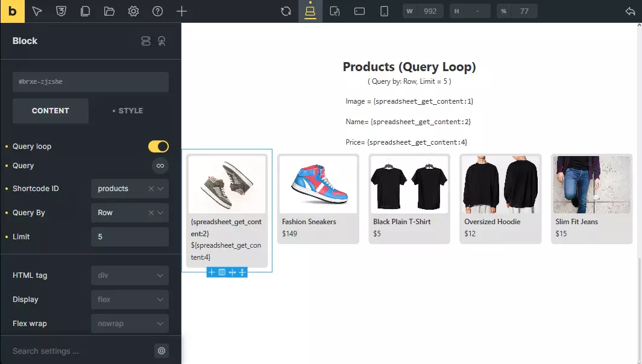Viewport: 642px width, 364px height.
Task: Select the mobile landscape breakpoint icon
Action: click(x=359, y=11)
